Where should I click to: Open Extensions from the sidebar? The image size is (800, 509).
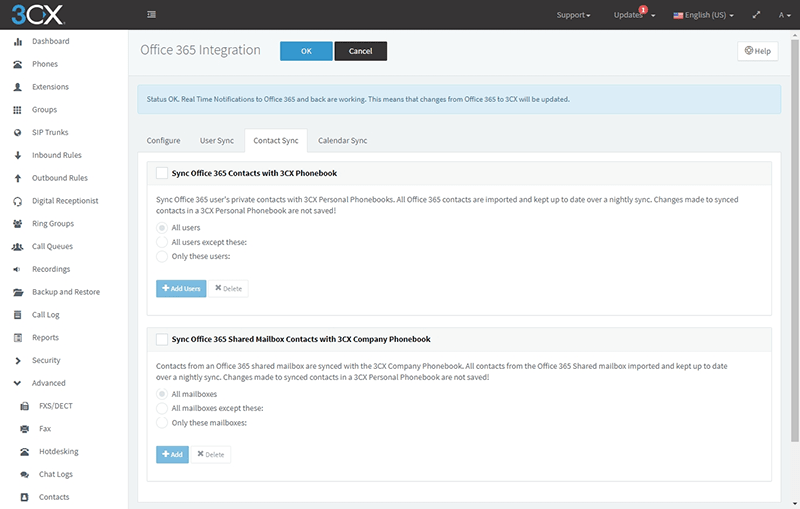point(50,87)
